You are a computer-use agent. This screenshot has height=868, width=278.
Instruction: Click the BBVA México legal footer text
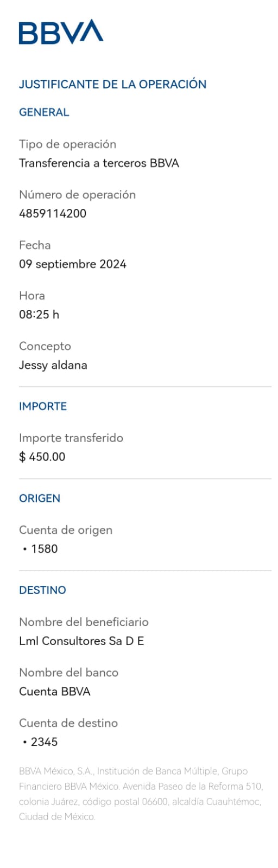click(141, 794)
